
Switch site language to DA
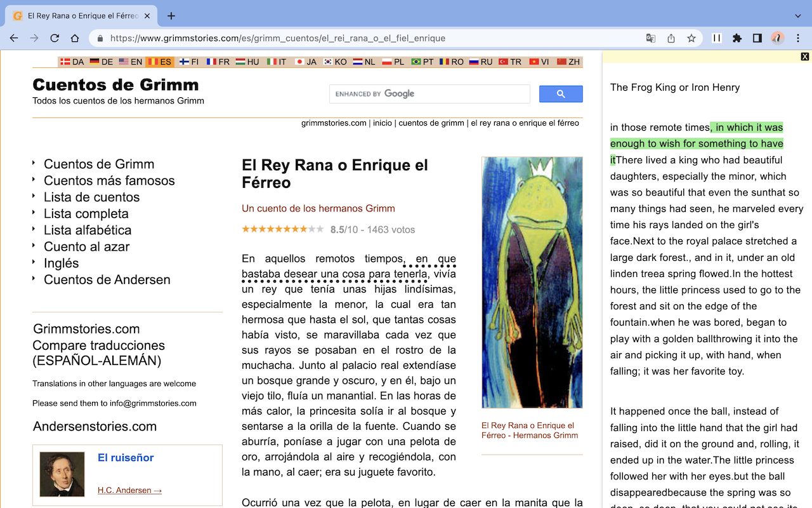[x=73, y=62]
